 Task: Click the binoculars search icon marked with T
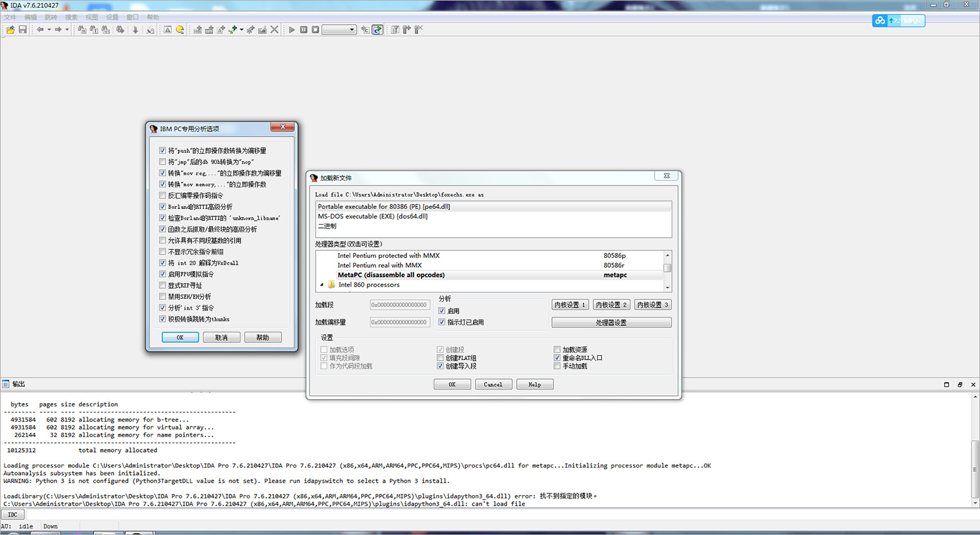(93, 29)
